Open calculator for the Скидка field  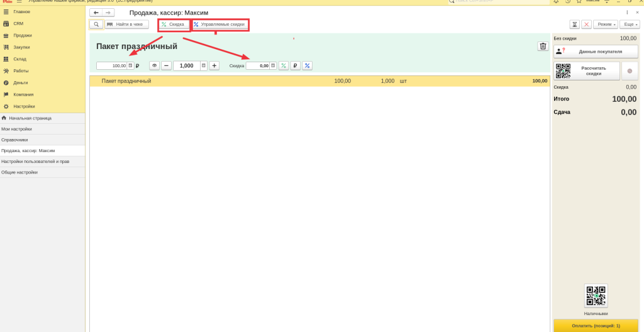(x=273, y=66)
